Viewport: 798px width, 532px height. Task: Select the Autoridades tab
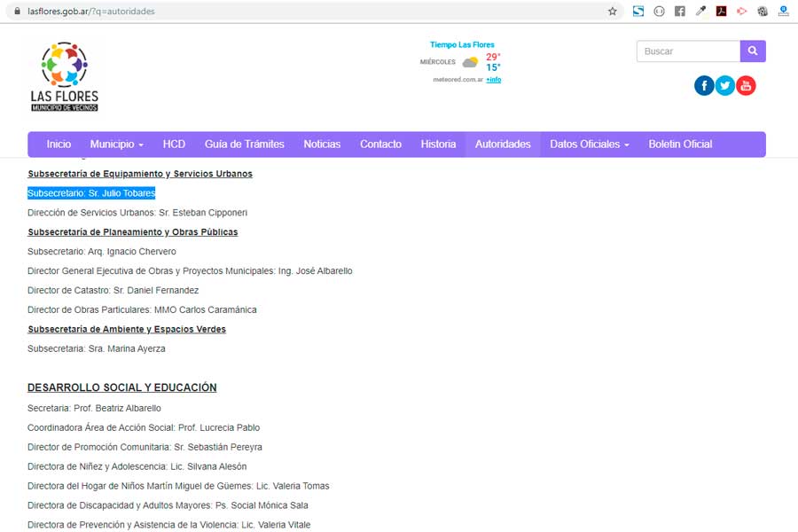pyautogui.click(x=503, y=144)
